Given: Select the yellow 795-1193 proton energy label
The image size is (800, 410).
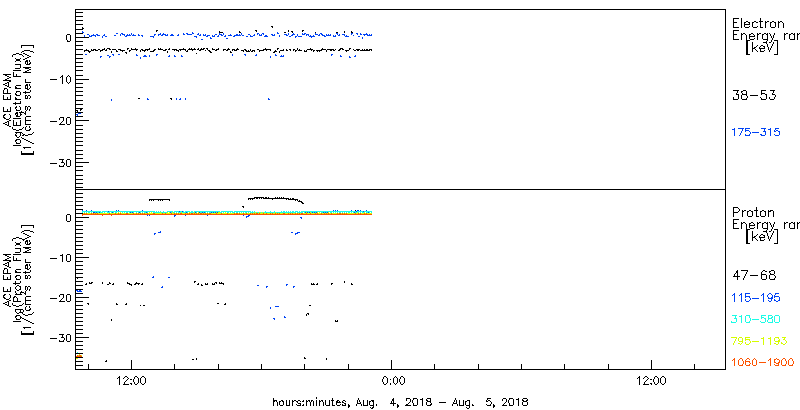Looking at the screenshot, I should [x=759, y=341].
